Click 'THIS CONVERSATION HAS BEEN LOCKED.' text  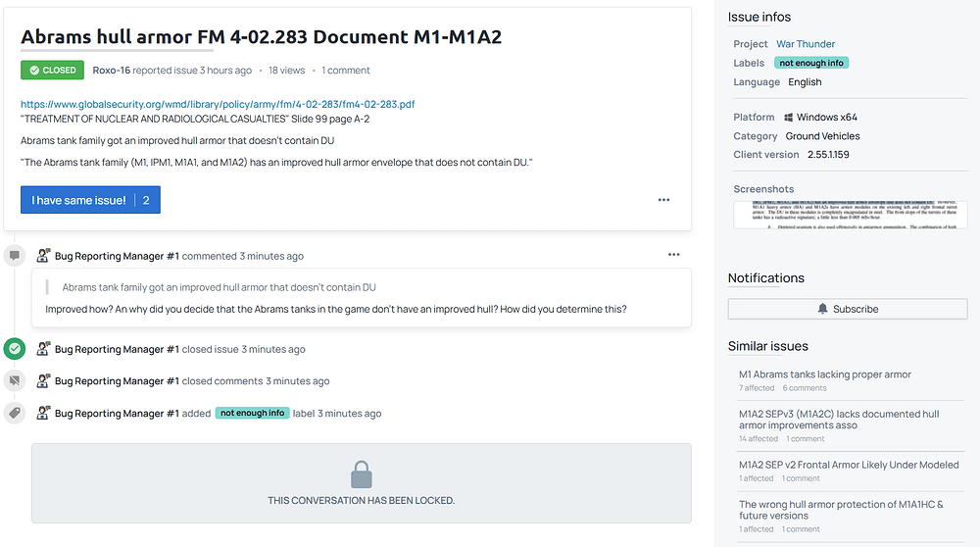tap(362, 500)
